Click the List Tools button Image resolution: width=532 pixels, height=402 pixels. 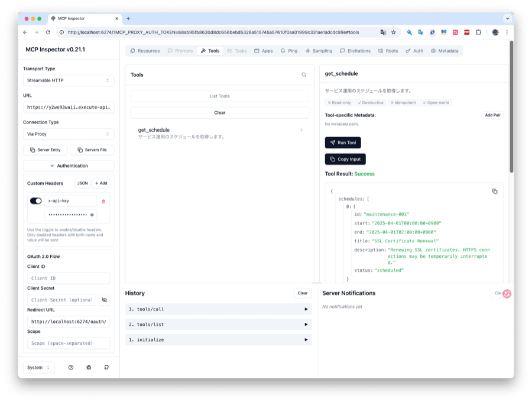(219, 96)
